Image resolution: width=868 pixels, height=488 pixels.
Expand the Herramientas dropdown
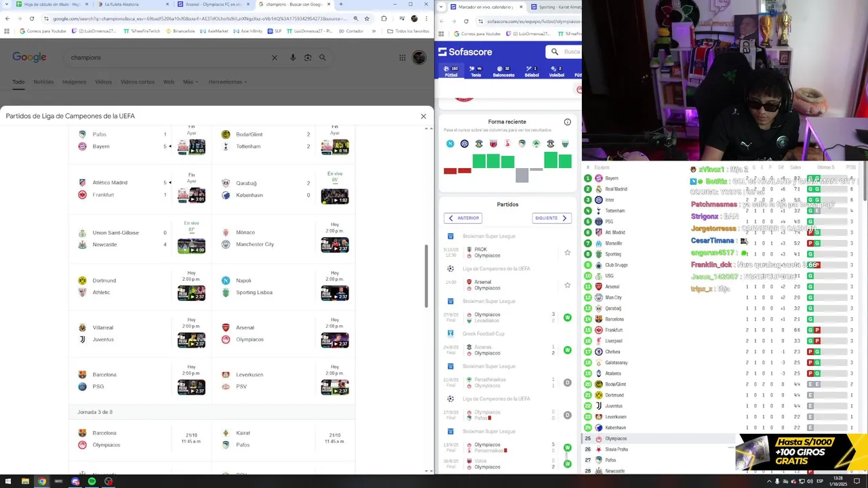point(227,82)
